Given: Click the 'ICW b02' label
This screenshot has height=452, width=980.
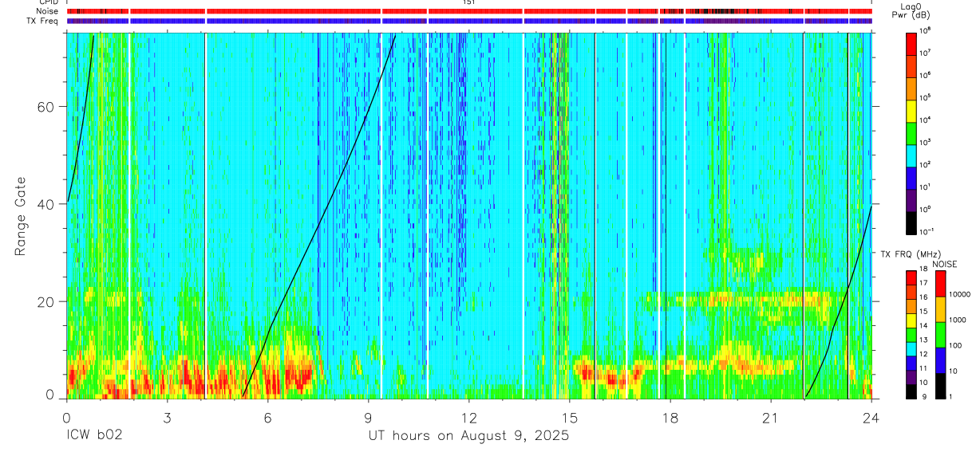Looking at the screenshot, I should 94,436.
